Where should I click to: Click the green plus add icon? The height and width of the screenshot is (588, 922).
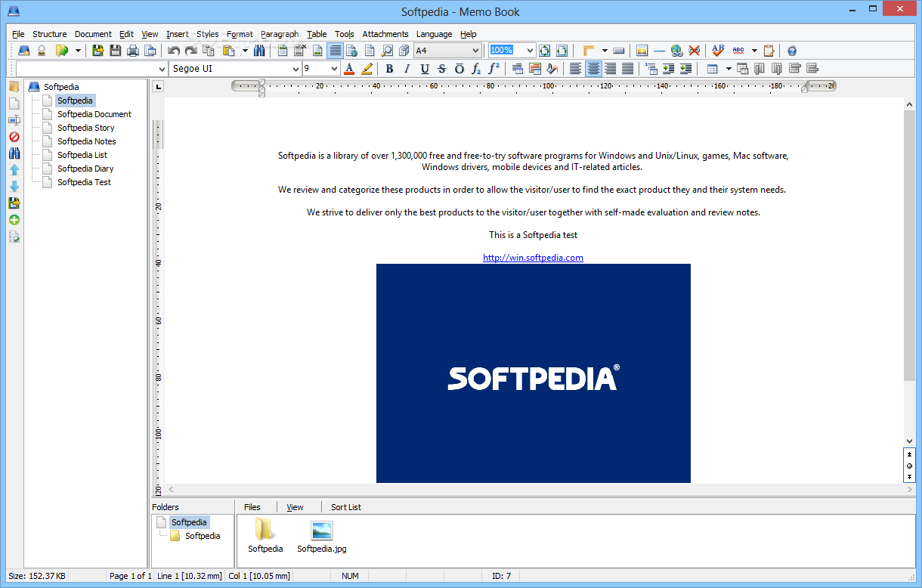tap(14, 220)
